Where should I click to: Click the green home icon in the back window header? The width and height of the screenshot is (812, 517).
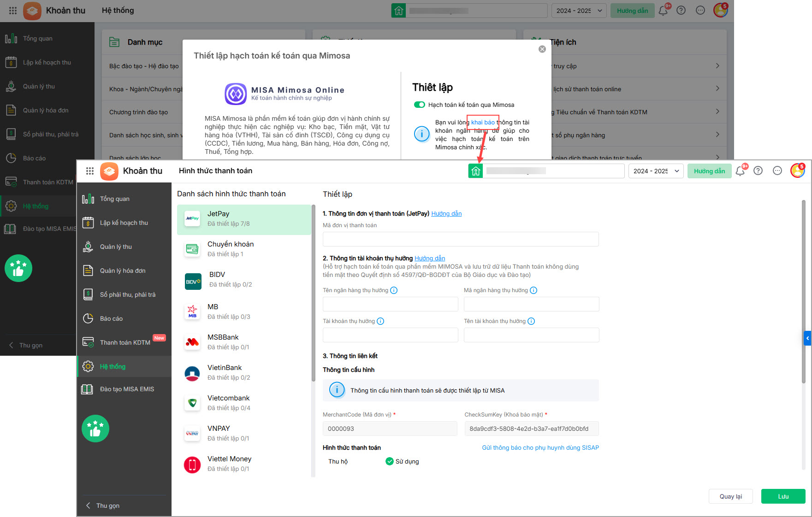[398, 11]
